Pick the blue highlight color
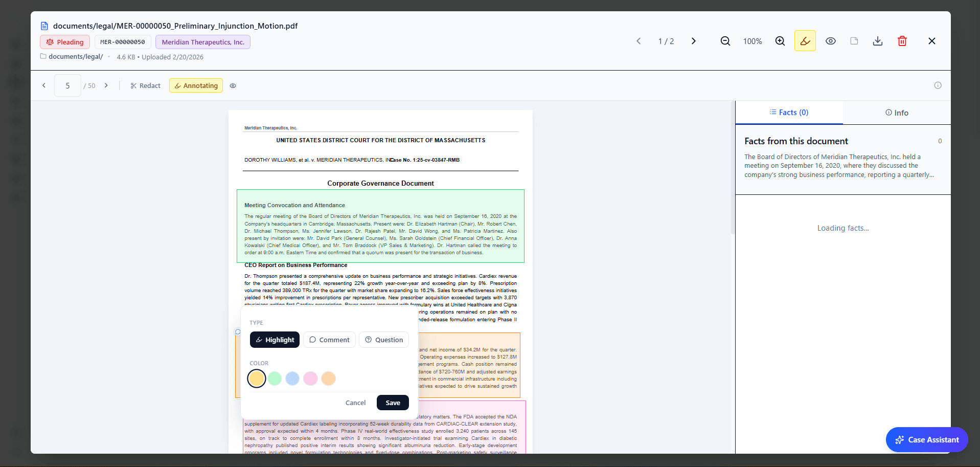This screenshot has height=467, width=980. [x=292, y=379]
